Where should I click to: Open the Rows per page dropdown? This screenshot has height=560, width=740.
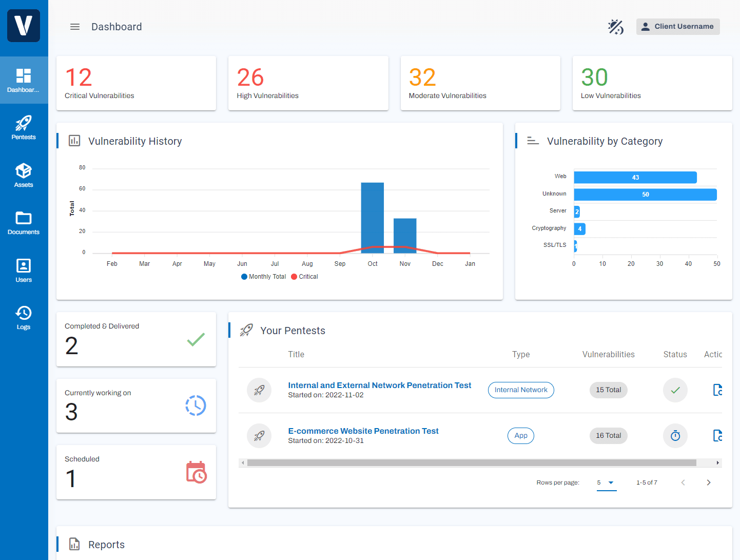(x=606, y=482)
